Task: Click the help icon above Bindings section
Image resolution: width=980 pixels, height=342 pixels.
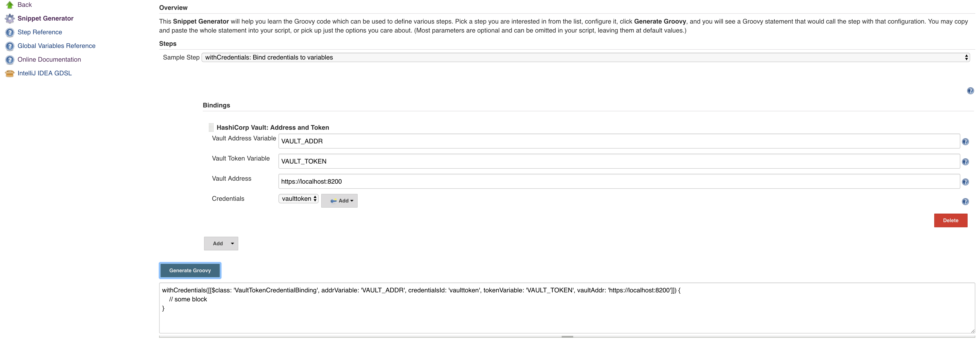Action: (x=970, y=91)
